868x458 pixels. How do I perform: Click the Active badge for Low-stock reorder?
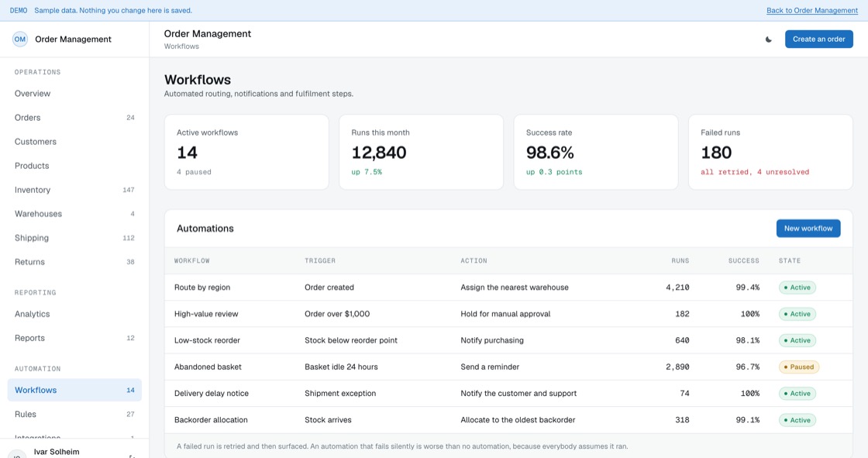click(x=797, y=340)
